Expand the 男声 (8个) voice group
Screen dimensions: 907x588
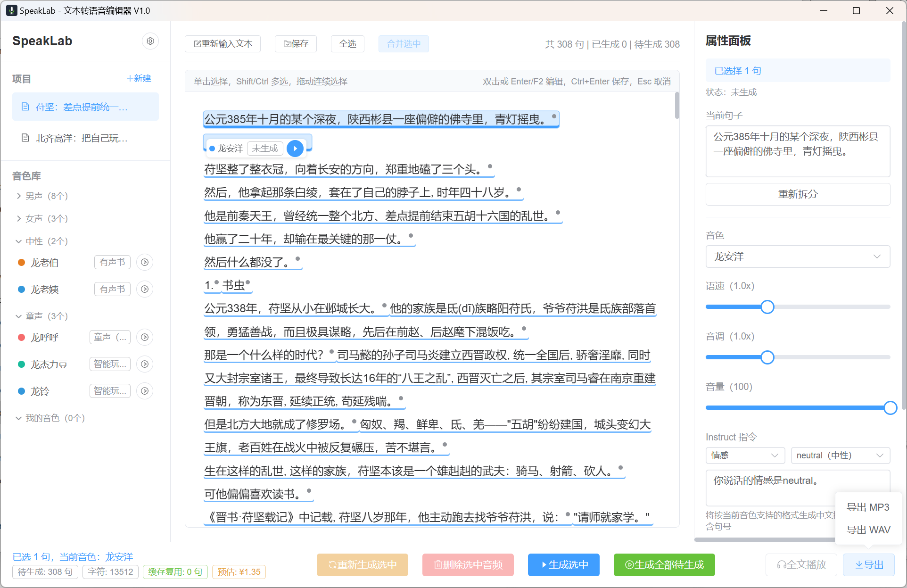point(42,196)
